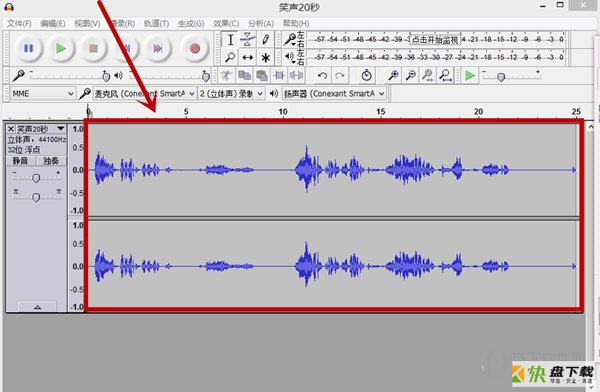The image size is (600, 392).
Task: Stop playback with the Stop button
Action: tap(93, 49)
